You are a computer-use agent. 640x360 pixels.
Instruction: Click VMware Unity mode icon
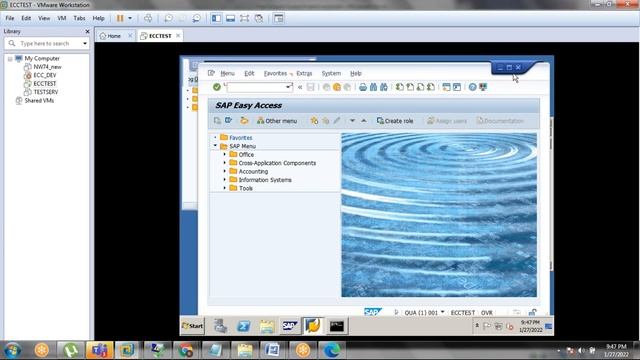(x=259, y=18)
